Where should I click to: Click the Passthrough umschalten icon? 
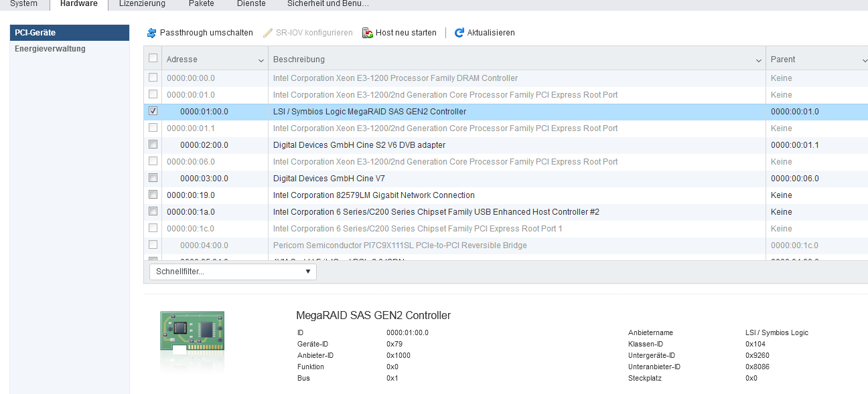[x=151, y=33]
